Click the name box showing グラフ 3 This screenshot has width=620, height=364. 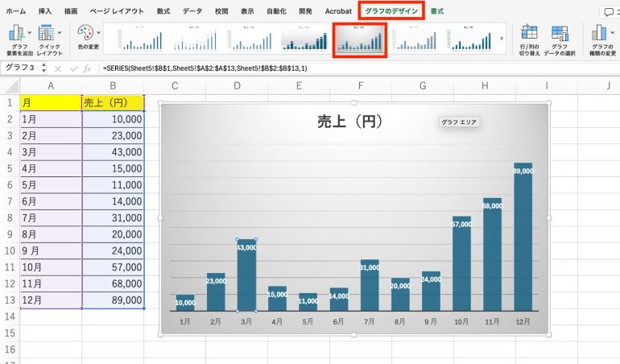pyautogui.click(x=21, y=68)
